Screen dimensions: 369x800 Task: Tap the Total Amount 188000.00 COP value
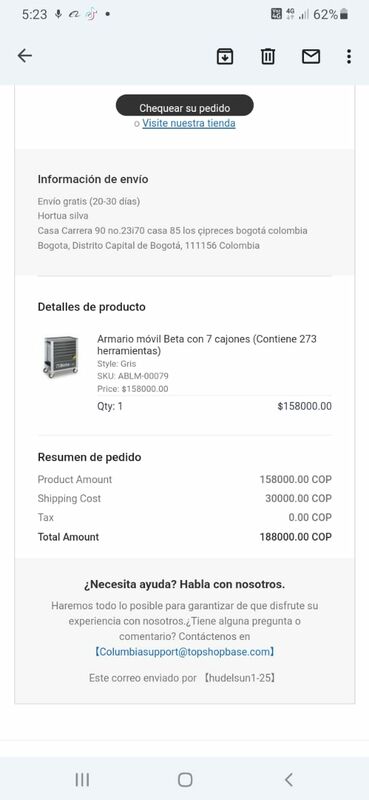296,537
